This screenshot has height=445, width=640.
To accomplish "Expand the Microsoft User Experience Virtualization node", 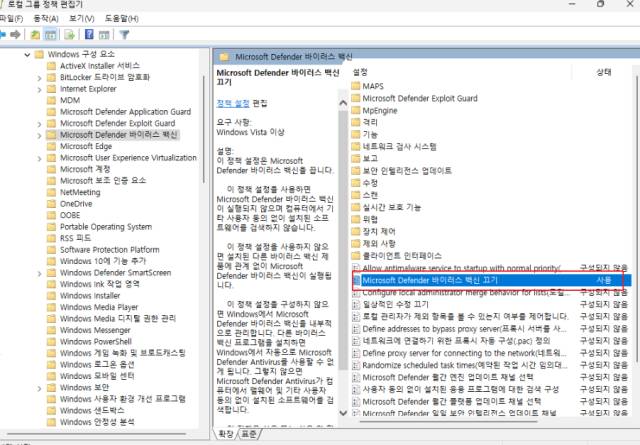I will pos(39,158).
